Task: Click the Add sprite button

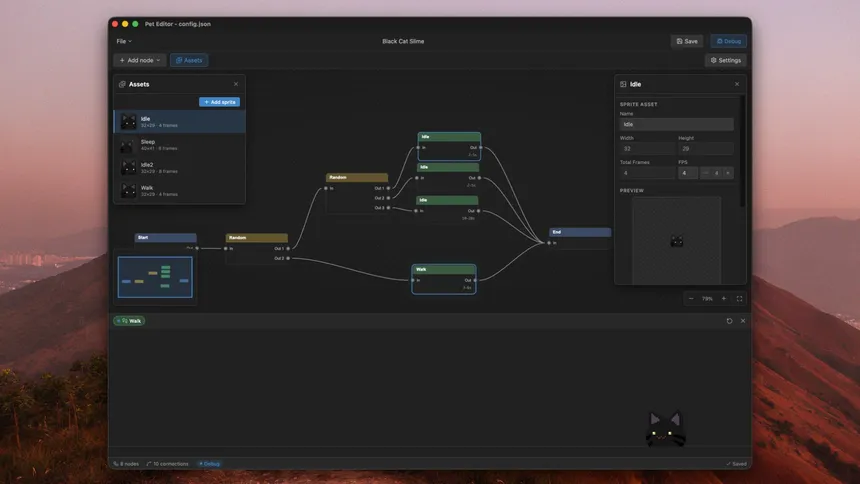Action: (219, 102)
